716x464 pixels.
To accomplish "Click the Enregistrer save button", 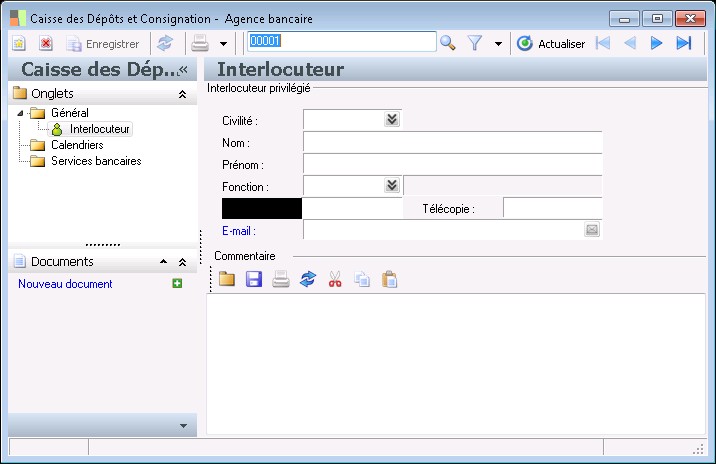I will click(x=103, y=44).
